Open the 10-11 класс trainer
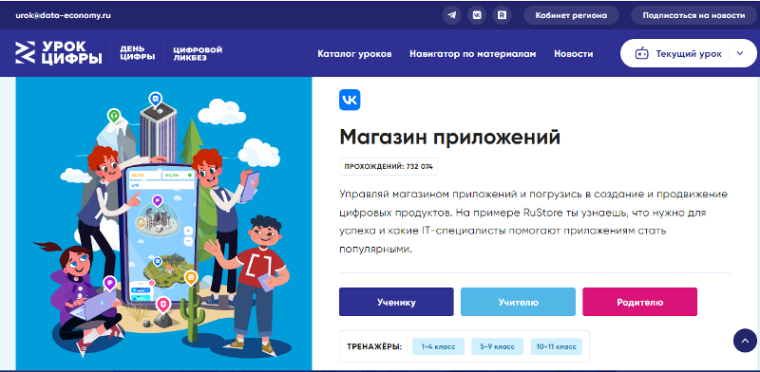Viewport: 760px width, 372px height. pyautogui.click(x=556, y=347)
